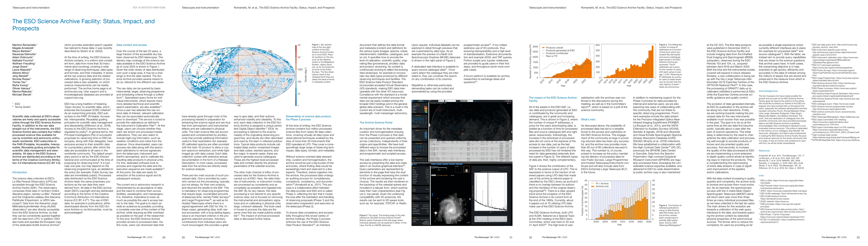Image resolution: width=868 pixels, height=246 pixels.
Task: Select author name Nausicaa Delmotte
Action: tap(24, 54)
